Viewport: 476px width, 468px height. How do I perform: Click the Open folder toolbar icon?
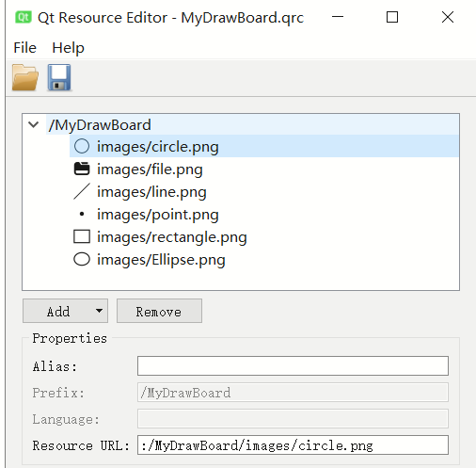[25, 77]
